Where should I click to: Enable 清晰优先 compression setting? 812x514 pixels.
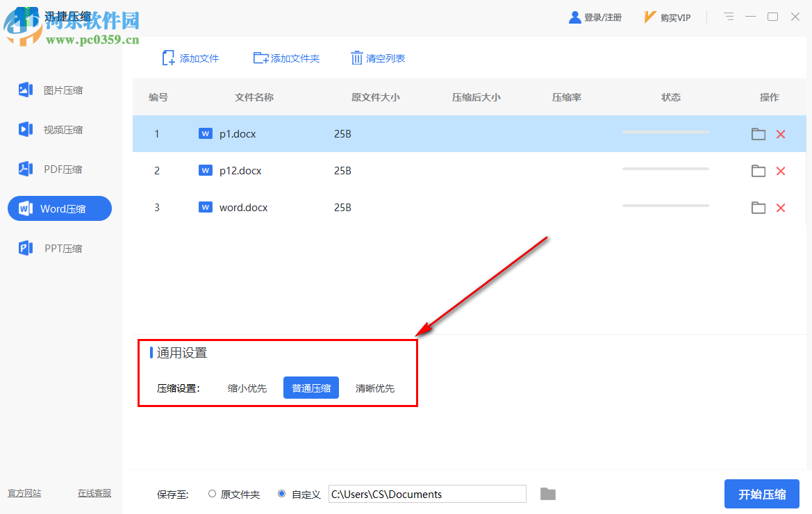374,388
